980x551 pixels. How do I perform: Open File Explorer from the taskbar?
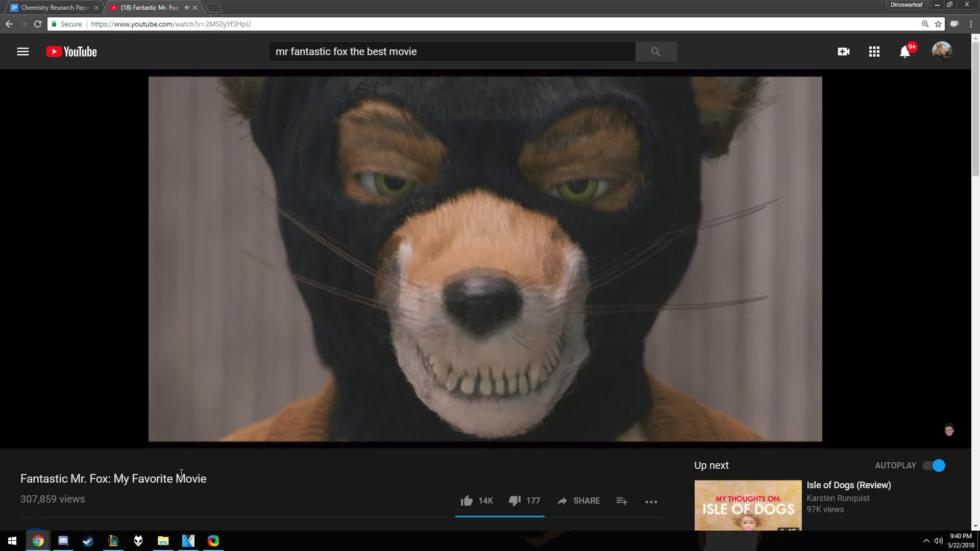click(x=163, y=541)
